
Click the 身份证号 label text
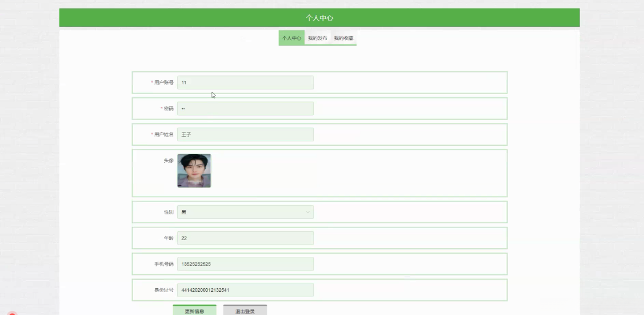164,290
